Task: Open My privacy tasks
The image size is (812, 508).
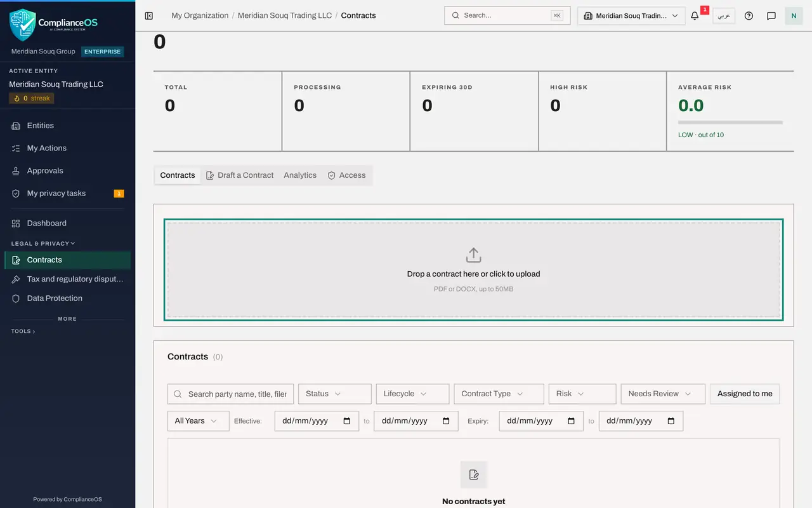Action: tap(67, 194)
